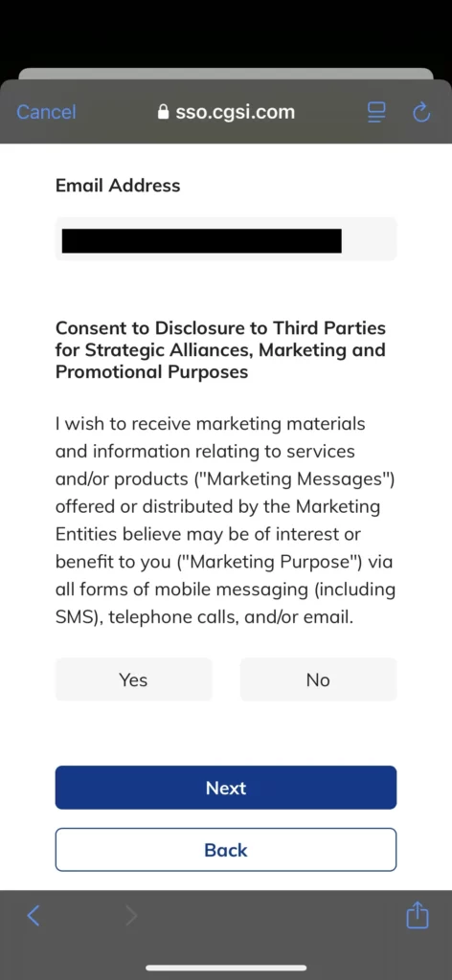The width and height of the screenshot is (452, 980).
Task: Tap Cancel in the browser header
Action: tap(46, 112)
